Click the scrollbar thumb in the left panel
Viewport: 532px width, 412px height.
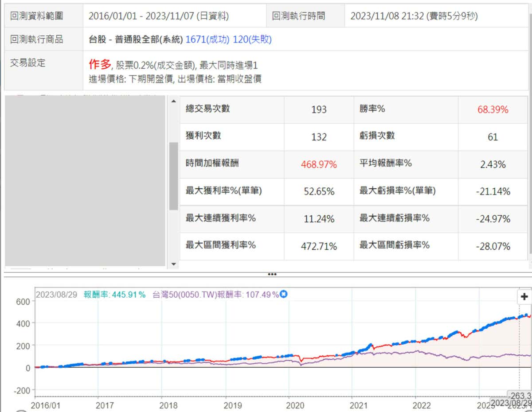tap(173, 175)
